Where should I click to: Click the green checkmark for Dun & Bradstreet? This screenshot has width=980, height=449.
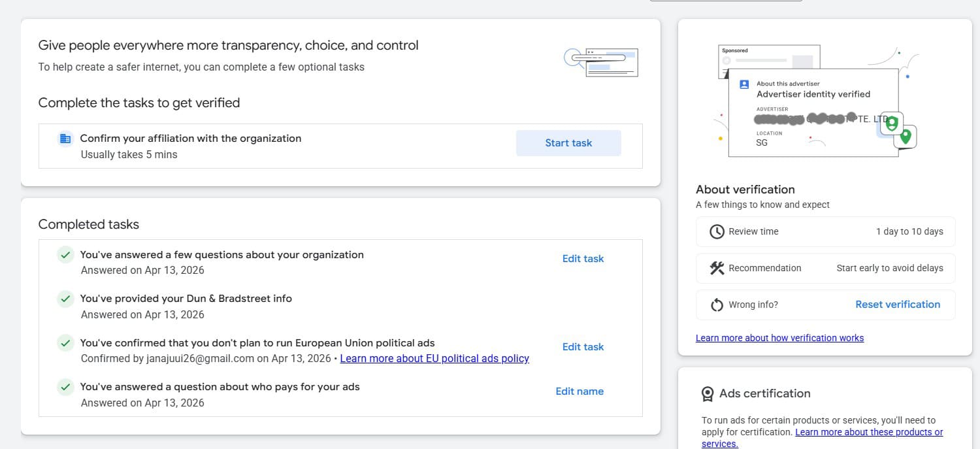click(x=65, y=299)
